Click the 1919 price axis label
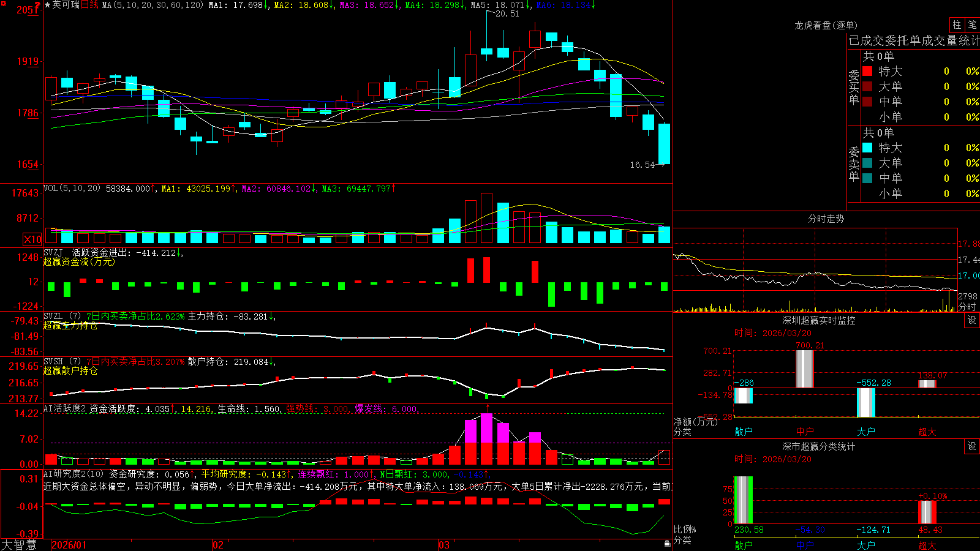 point(28,61)
